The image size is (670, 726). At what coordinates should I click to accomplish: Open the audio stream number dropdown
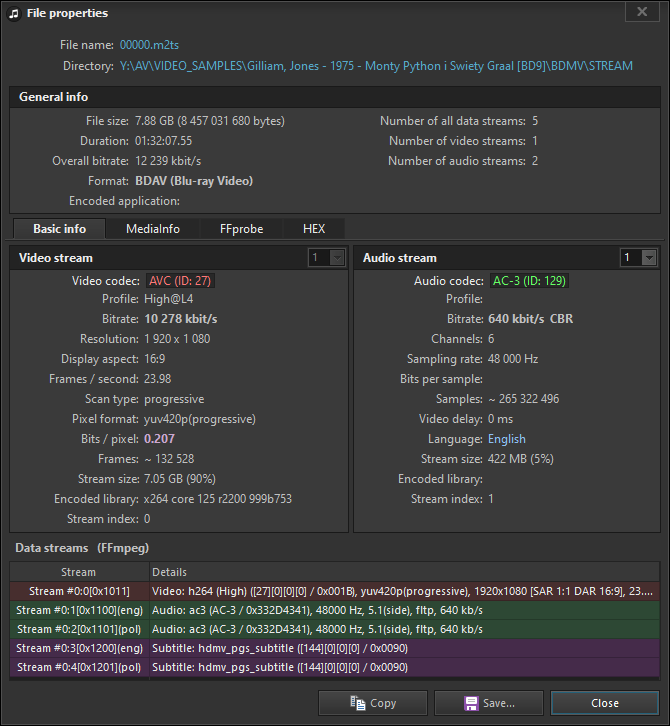click(640, 258)
